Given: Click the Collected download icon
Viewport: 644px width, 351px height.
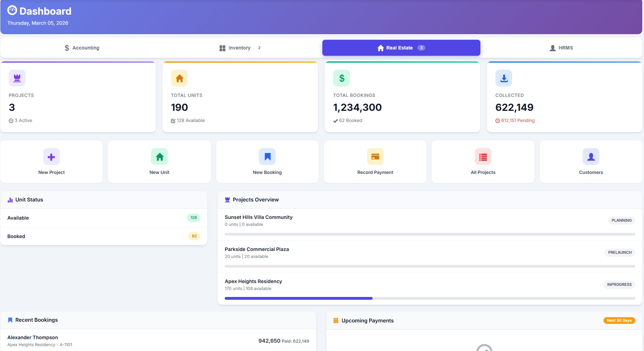Looking at the screenshot, I should point(503,78).
